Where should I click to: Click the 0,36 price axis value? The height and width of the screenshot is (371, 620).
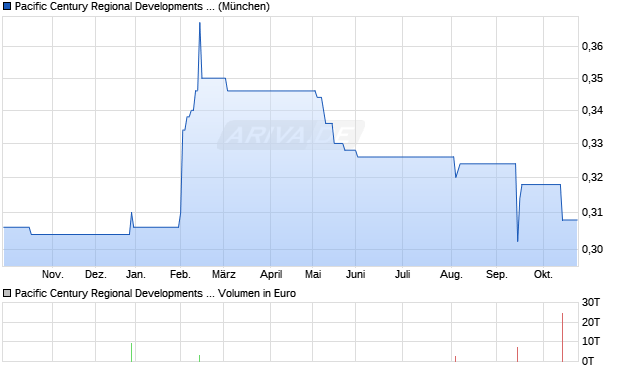(x=592, y=47)
